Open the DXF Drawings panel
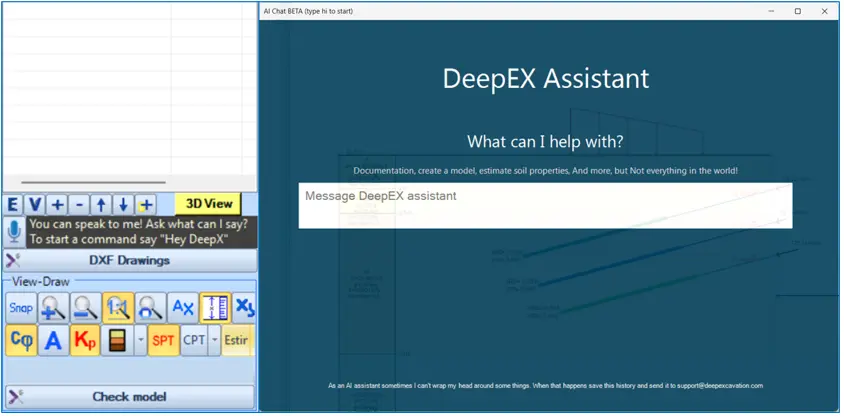The height and width of the screenshot is (417, 844). point(130,260)
